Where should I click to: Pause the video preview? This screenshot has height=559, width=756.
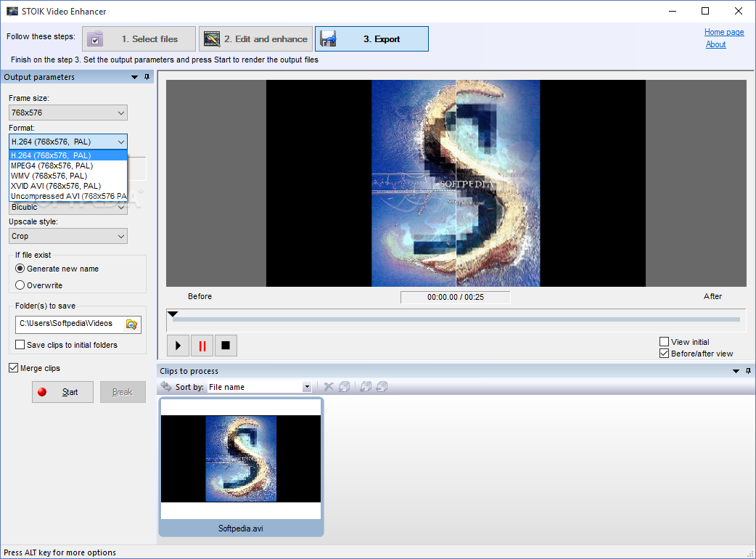coord(202,346)
